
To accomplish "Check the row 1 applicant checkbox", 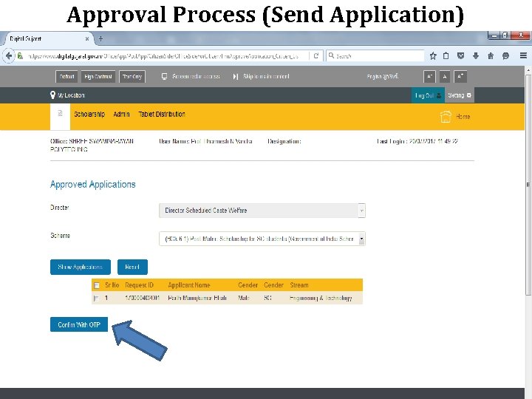I will (96, 299).
